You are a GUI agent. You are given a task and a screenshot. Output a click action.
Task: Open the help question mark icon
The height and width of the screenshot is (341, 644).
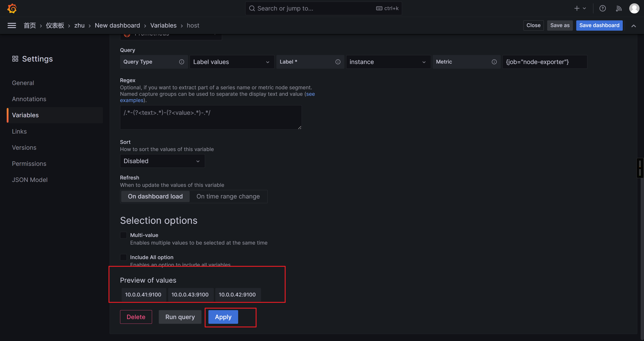point(602,9)
